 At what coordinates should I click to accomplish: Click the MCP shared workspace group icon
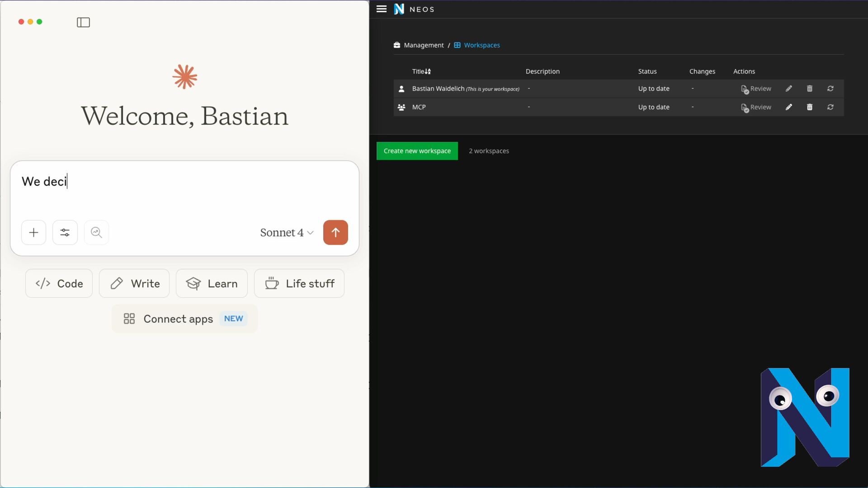(401, 107)
